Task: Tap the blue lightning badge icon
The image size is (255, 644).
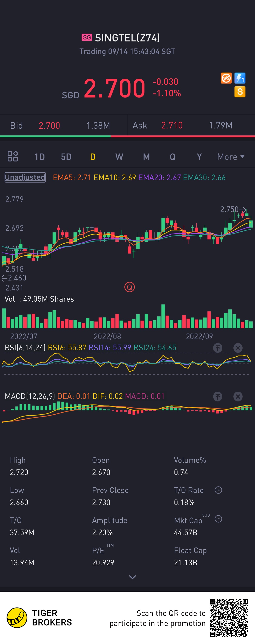Action: [240, 78]
